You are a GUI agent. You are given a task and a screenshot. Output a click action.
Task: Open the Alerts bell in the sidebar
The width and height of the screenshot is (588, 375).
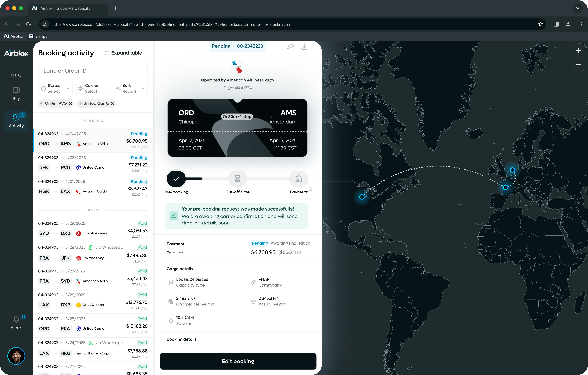click(16, 319)
